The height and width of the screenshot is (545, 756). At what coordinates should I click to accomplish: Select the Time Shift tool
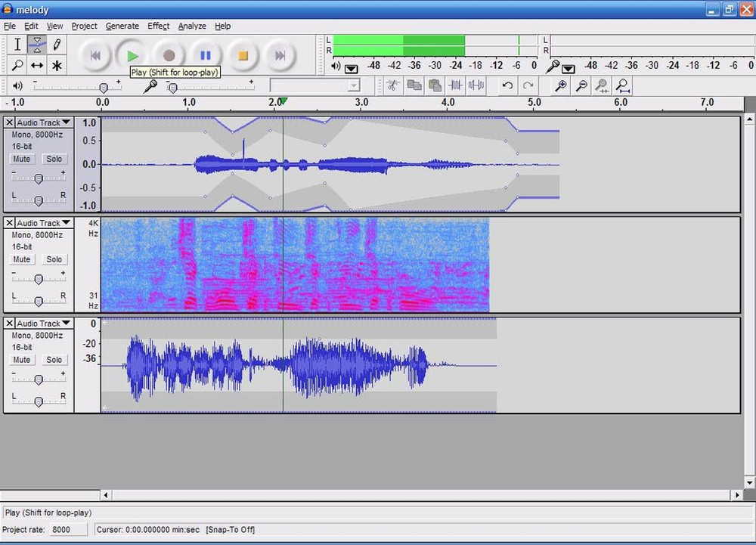36,66
